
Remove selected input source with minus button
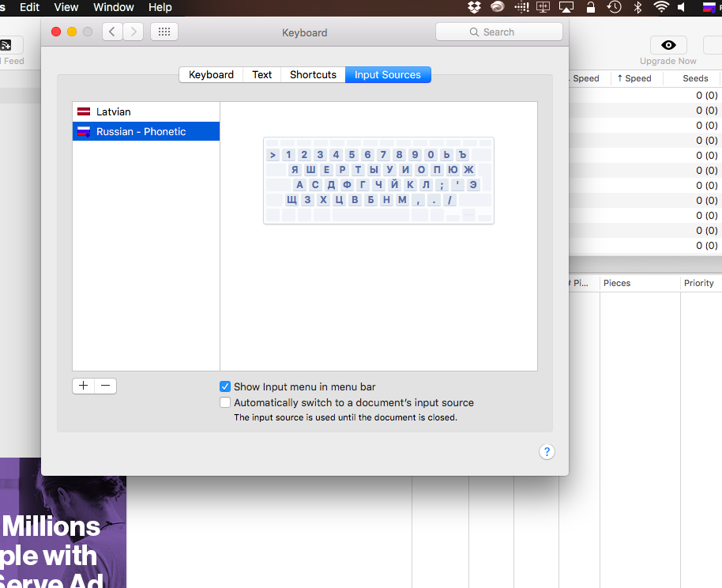[x=105, y=386]
